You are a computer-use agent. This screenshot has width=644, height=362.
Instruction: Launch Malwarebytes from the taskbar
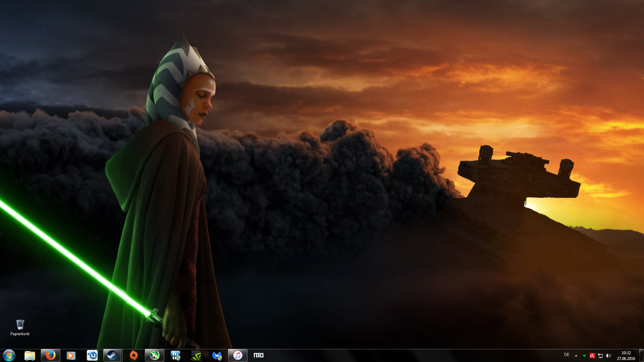click(217, 355)
